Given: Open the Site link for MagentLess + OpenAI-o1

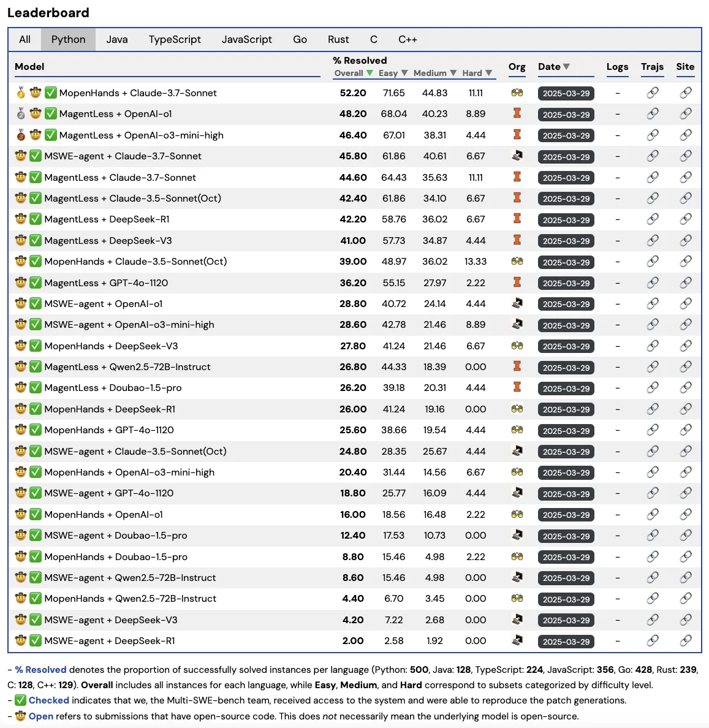Looking at the screenshot, I should point(685,114).
